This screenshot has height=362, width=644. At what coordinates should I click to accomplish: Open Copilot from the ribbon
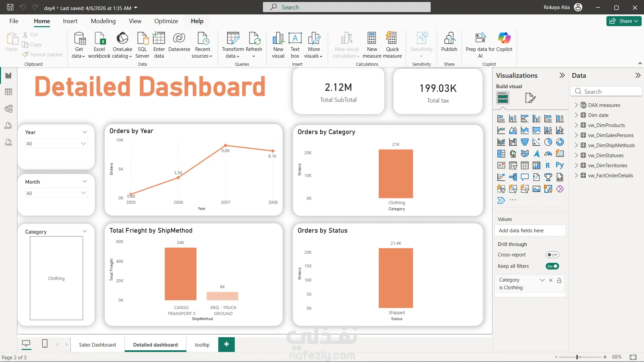(x=504, y=42)
